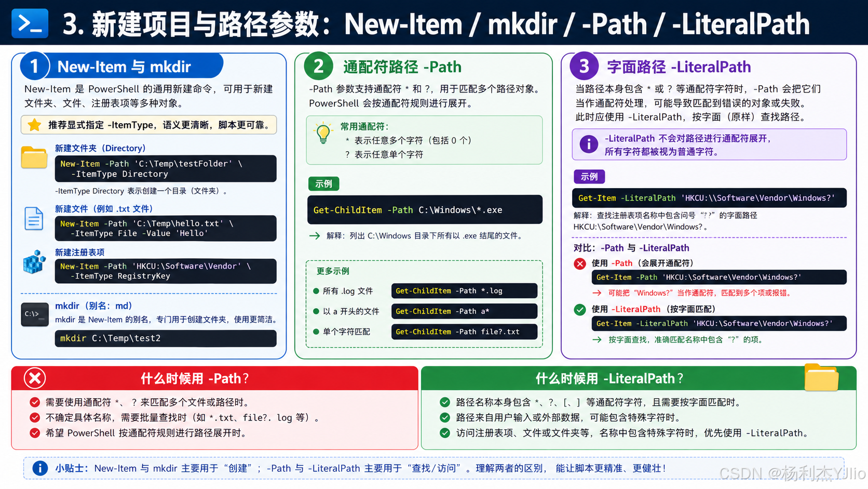Click the green 示例 label
The width and height of the screenshot is (868, 489).
[x=323, y=184]
